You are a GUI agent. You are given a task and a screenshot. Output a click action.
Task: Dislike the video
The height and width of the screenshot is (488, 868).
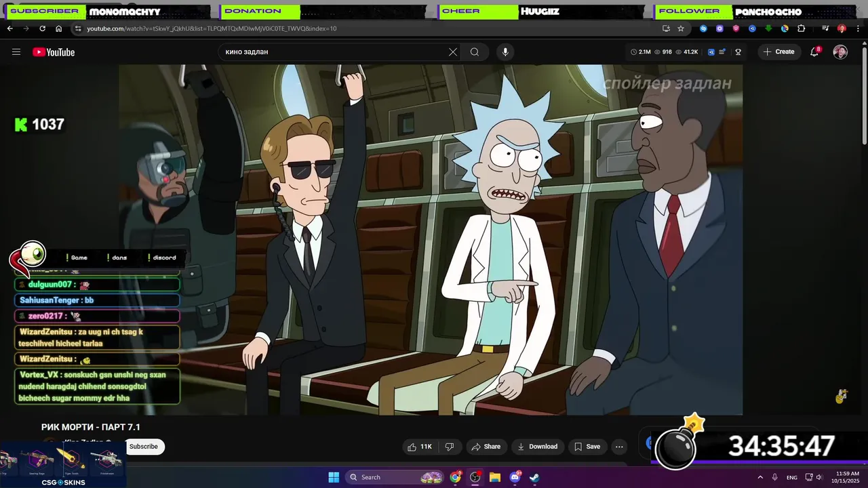pos(449,447)
